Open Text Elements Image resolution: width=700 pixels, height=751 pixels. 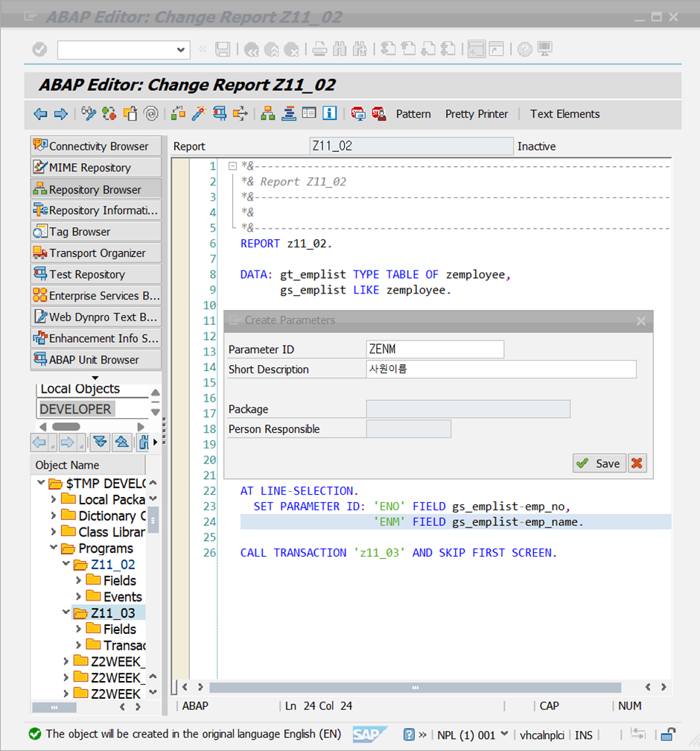point(564,114)
